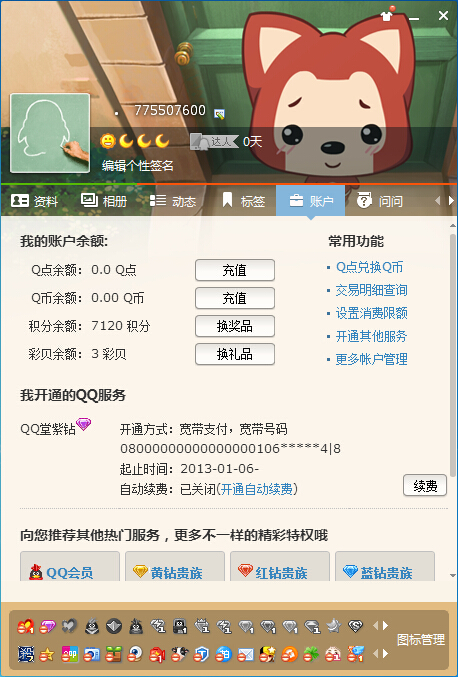Screen dimensions: 458x677
Task: Show previous icons in second icon row
Action: [375, 655]
